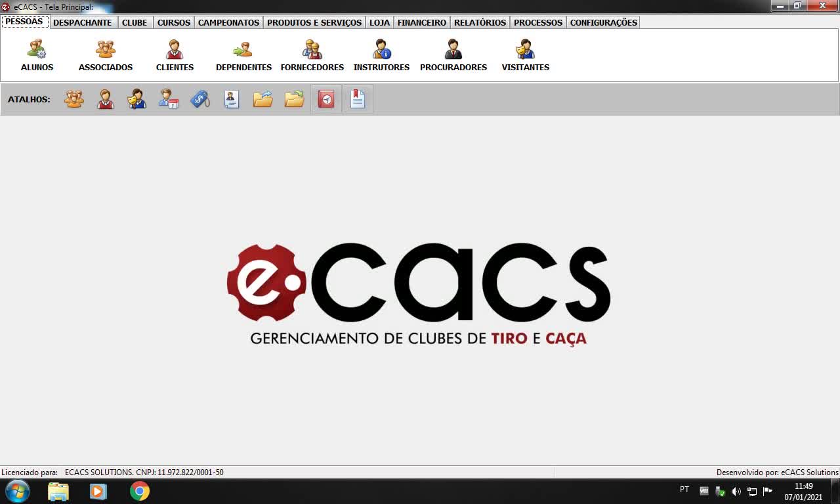Open Windows Explorer from the taskbar
The width and height of the screenshot is (840, 504).
pos(58,492)
